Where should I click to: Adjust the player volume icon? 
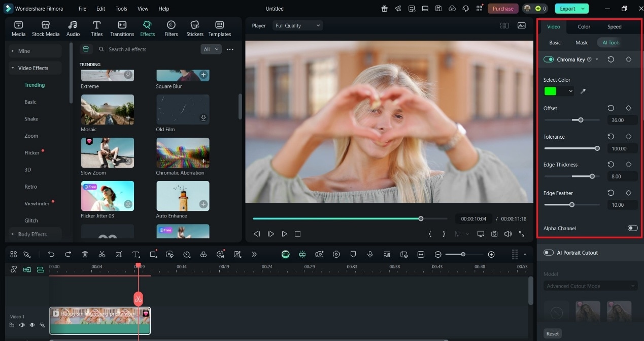[x=508, y=234]
